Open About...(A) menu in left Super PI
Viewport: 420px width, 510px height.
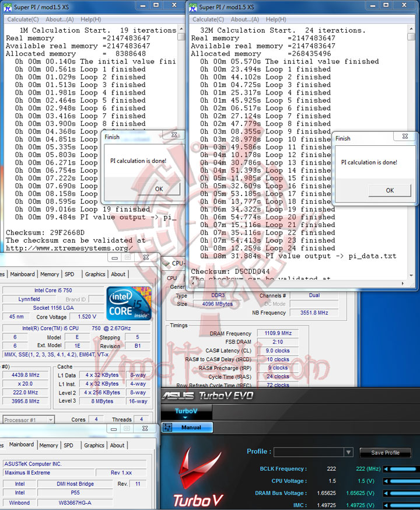click(60, 19)
